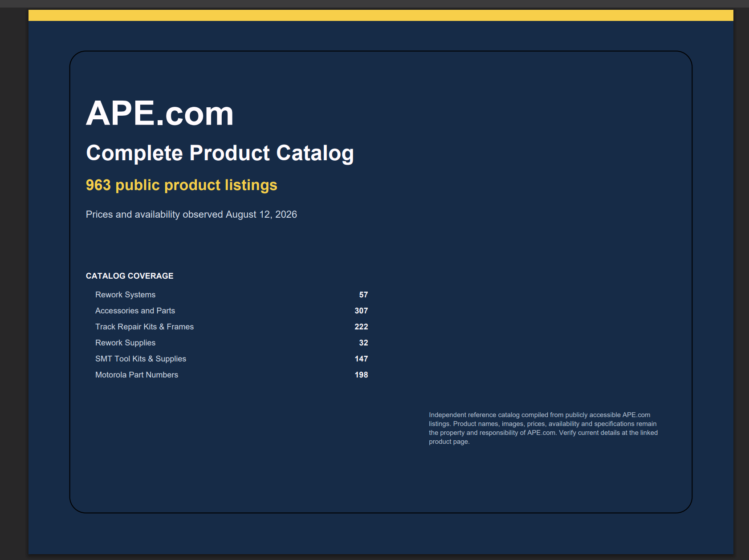Click the count 57 for Rework Systems
This screenshot has width=749, height=560.
[363, 295]
